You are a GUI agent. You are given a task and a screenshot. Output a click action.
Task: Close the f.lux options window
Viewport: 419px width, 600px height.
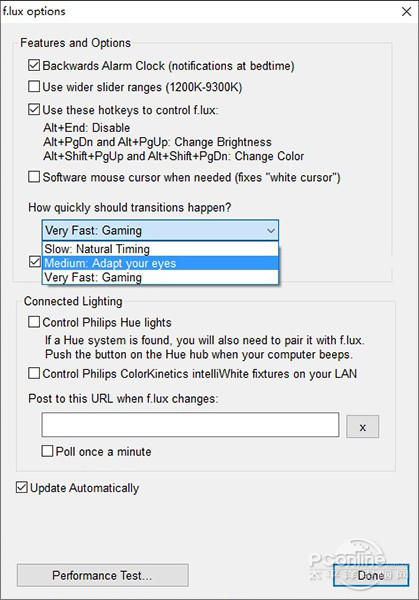click(406, 11)
